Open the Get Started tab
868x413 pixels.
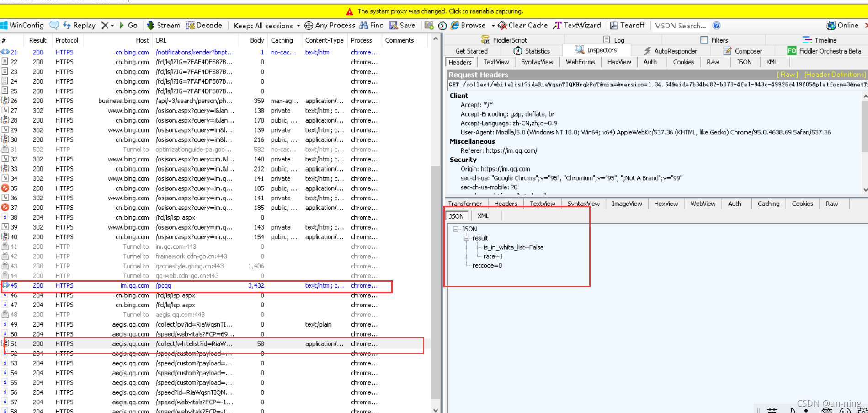[471, 51]
